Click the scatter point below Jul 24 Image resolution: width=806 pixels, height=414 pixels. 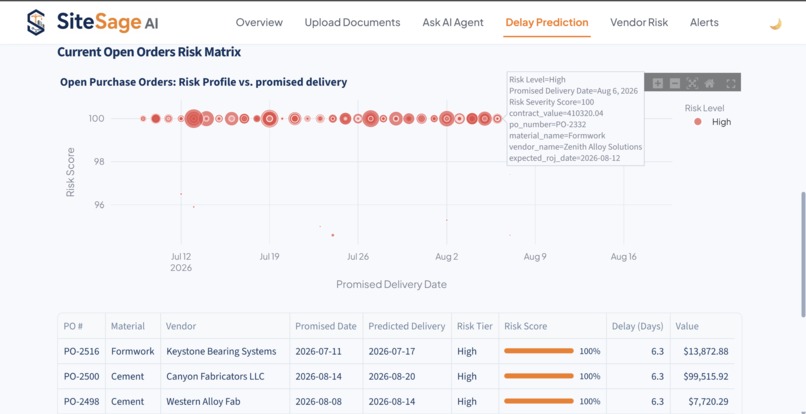coord(333,235)
